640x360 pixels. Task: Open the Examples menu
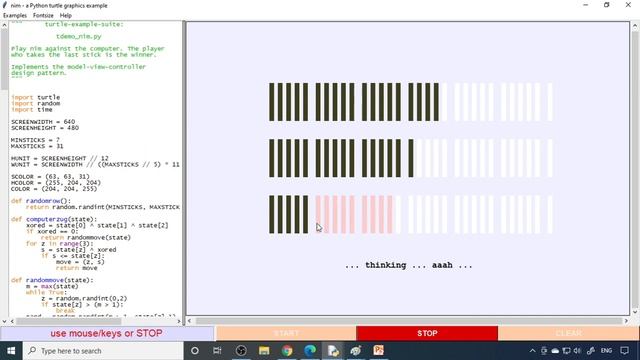pyautogui.click(x=15, y=16)
